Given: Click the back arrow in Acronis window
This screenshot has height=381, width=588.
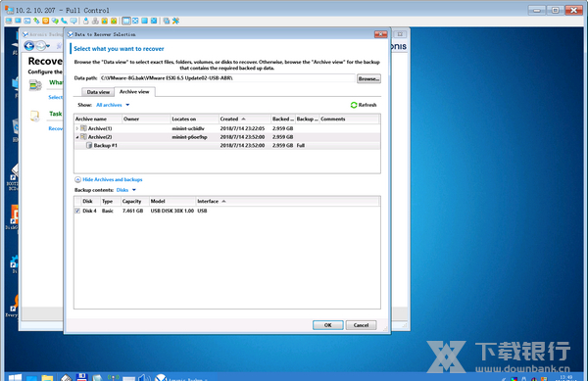Looking at the screenshot, I should point(29,46).
